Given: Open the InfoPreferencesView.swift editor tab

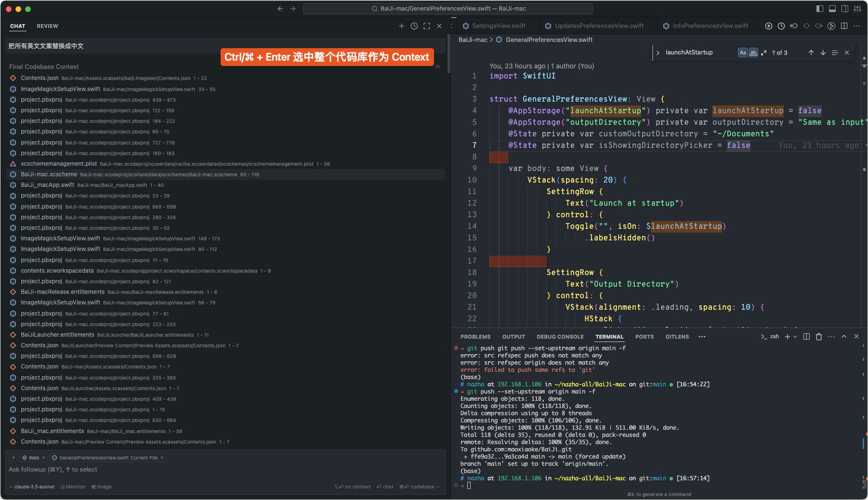Looking at the screenshot, I should pyautogui.click(x=706, y=26).
